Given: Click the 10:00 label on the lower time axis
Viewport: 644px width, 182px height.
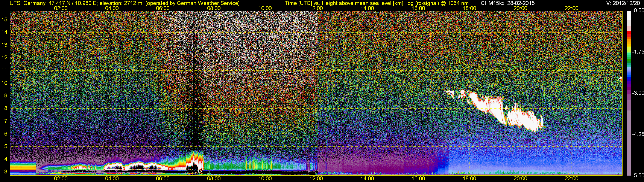Looking at the screenshot, I should coord(265,179).
